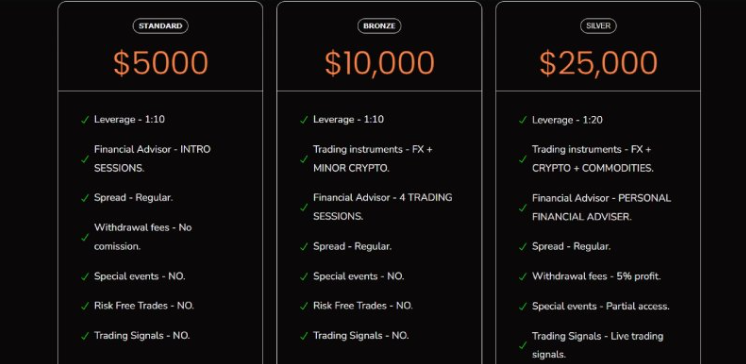
Task: Click checkmark beside Special events Partial access
Action: coord(523,306)
